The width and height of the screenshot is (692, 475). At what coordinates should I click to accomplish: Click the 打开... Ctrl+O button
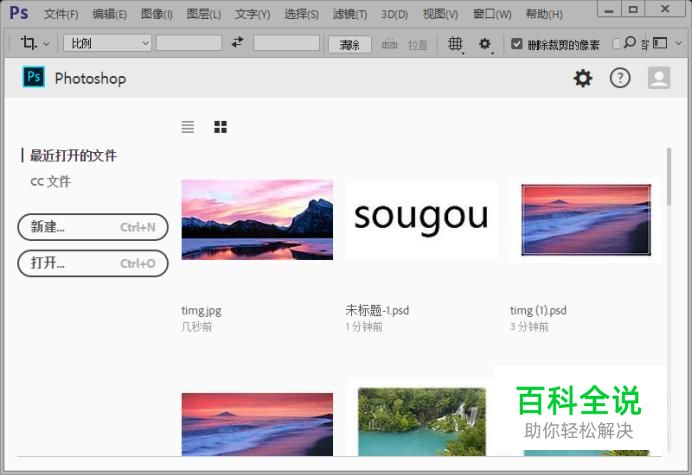(x=93, y=263)
